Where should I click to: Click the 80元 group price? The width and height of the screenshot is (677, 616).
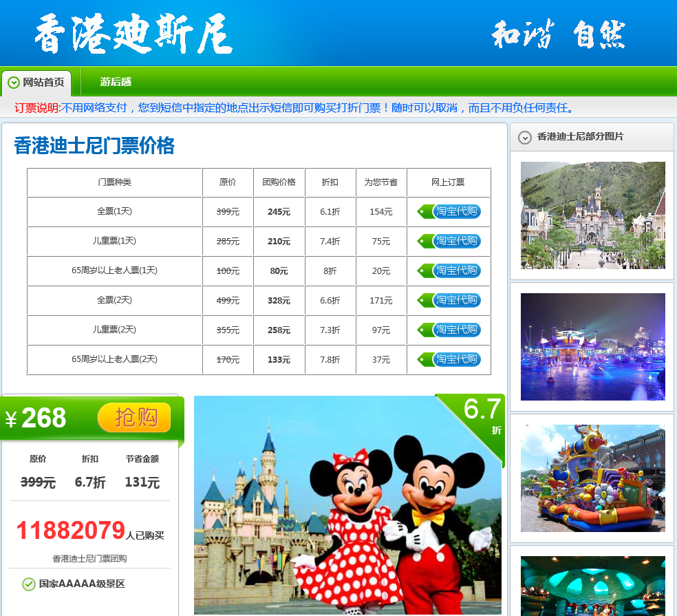coord(279,271)
